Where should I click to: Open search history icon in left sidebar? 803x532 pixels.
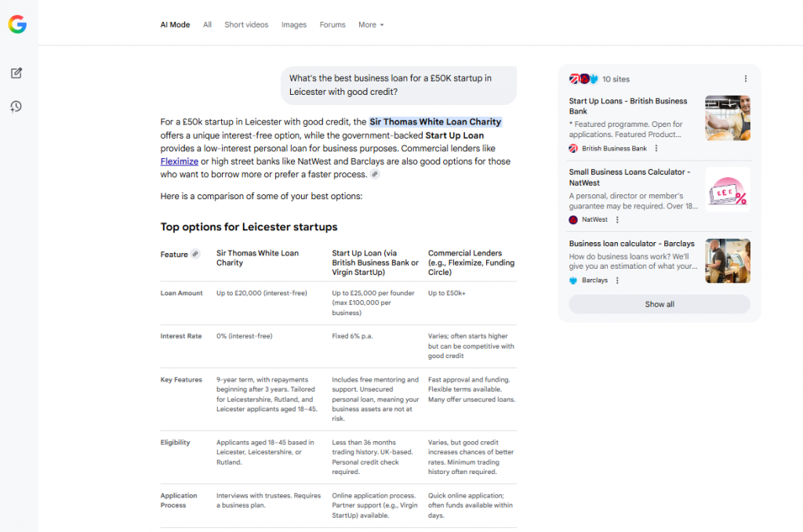tap(16, 107)
